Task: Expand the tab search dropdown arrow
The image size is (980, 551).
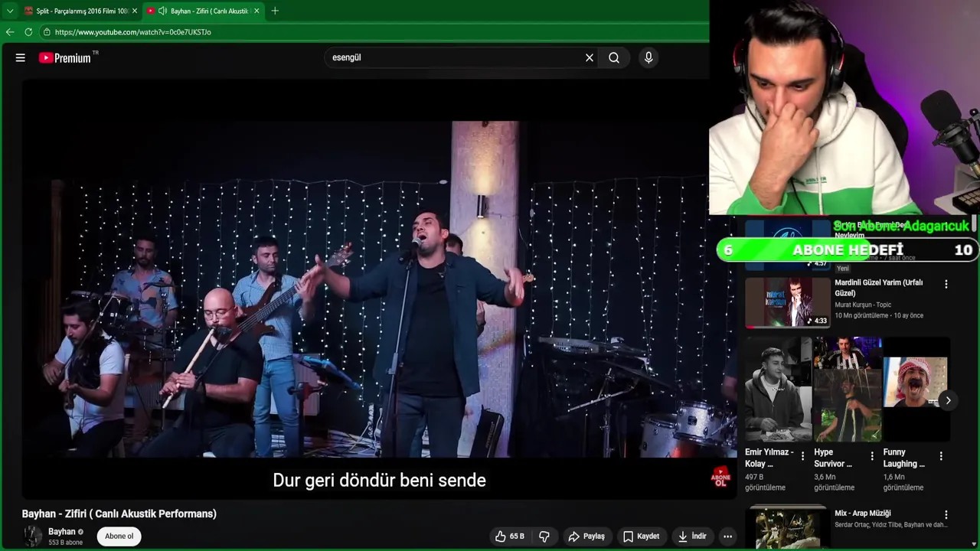Action: pos(10,11)
